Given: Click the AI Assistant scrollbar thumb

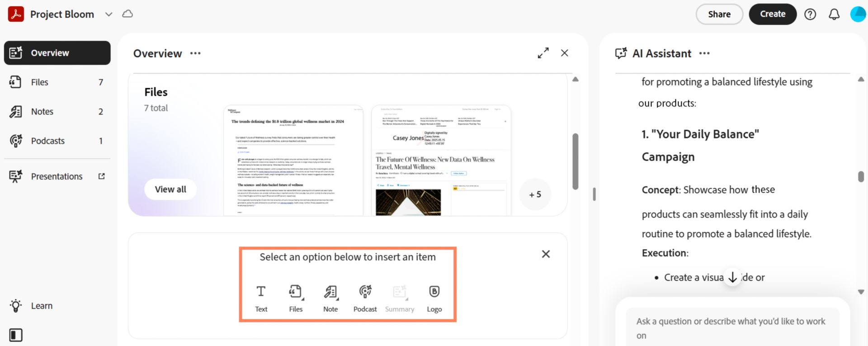Looking at the screenshot, I should click(x=861, y=176).
